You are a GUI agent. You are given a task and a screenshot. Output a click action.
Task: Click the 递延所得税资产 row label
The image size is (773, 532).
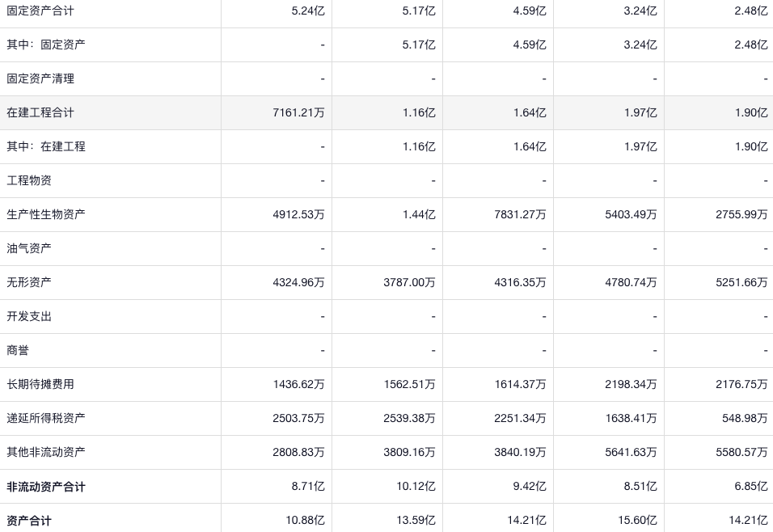pyautogui.click(x=46, y=418)
